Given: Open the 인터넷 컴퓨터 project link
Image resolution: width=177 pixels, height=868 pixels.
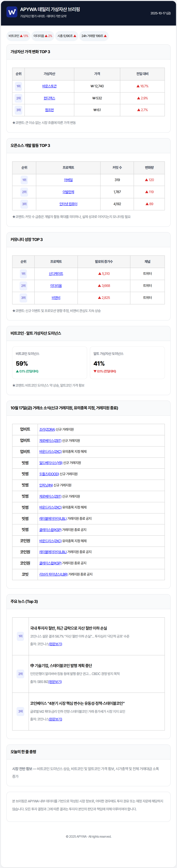Looking at the screenshot, I should pyautogui.click(x=68, y=204).
